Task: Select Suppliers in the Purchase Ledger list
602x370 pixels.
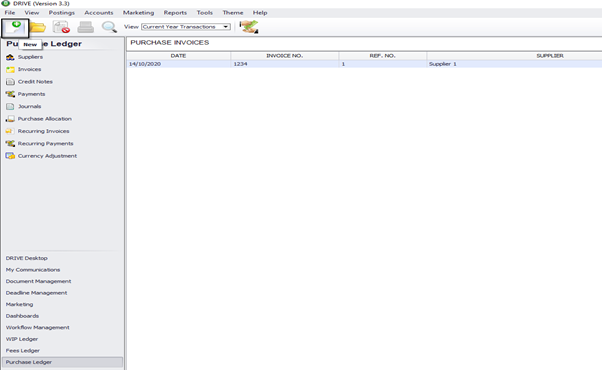Action: click(x=30, y=57)
